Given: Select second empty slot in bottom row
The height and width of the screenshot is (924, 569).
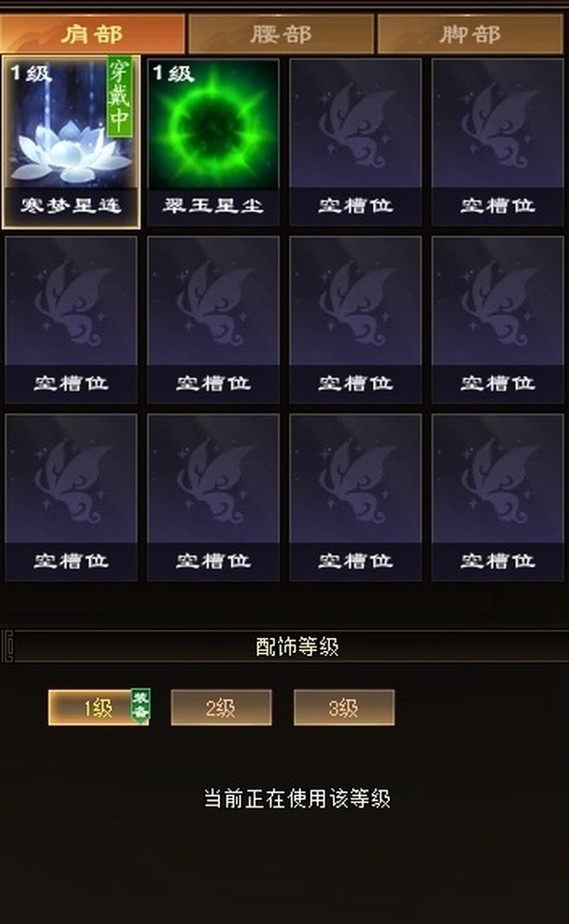Looking at the screenshot, I should (213, 498).
